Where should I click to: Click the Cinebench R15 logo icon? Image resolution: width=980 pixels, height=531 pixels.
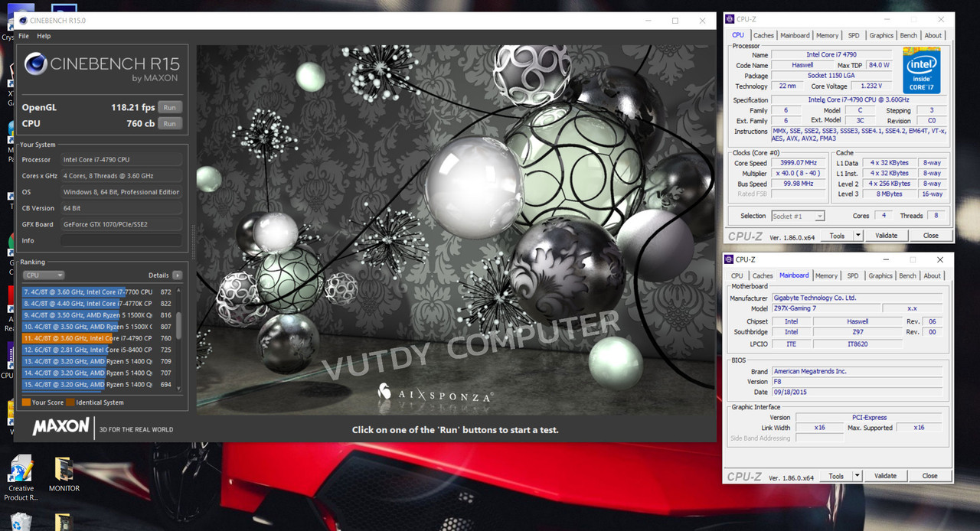[35, 64]
